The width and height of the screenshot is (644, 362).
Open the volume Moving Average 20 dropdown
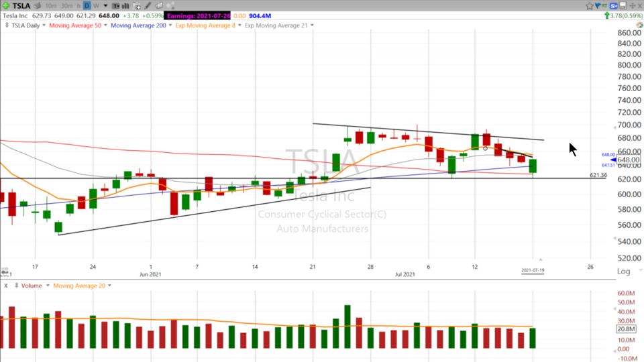click(109, 286)
